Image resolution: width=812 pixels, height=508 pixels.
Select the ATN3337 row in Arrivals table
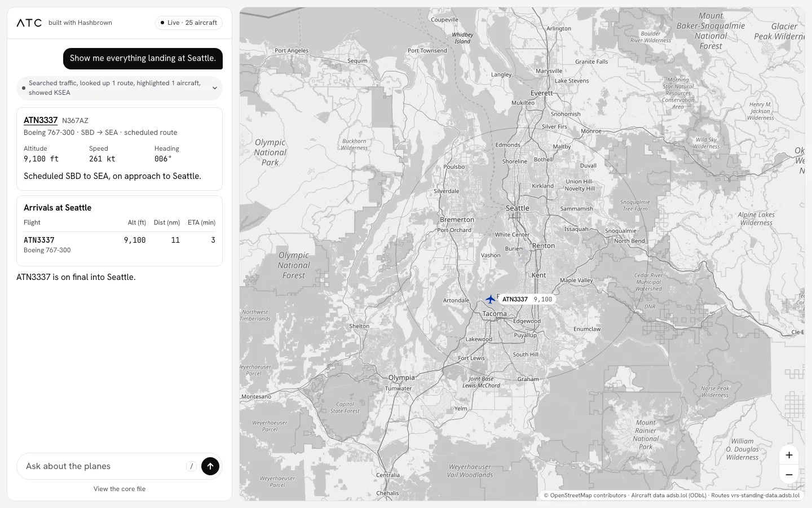(x=120, y=245)
